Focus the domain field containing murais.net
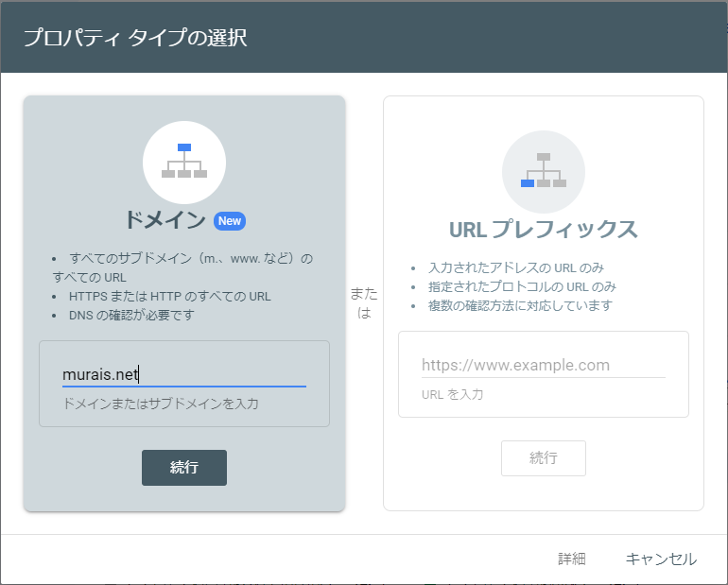728x585 pixels. (x=183, y=374)
